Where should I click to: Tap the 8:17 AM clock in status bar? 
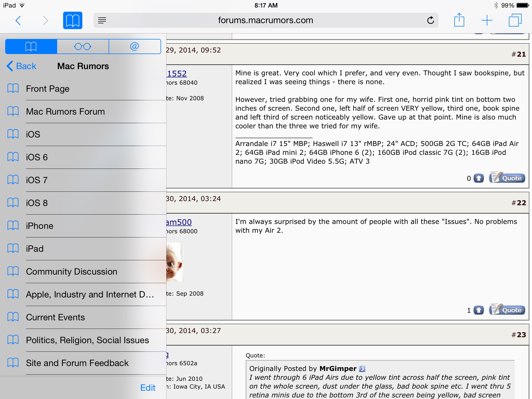click(266, 5)
